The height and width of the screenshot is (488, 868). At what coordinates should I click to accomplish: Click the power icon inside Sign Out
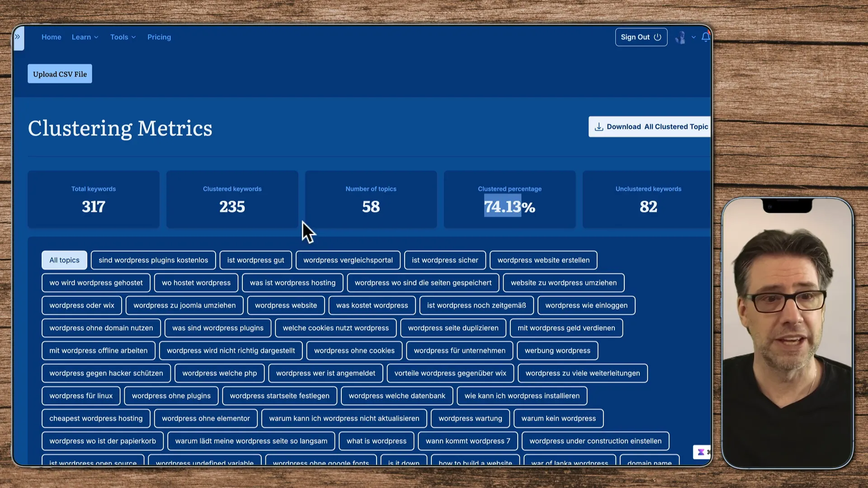(657, 37)
